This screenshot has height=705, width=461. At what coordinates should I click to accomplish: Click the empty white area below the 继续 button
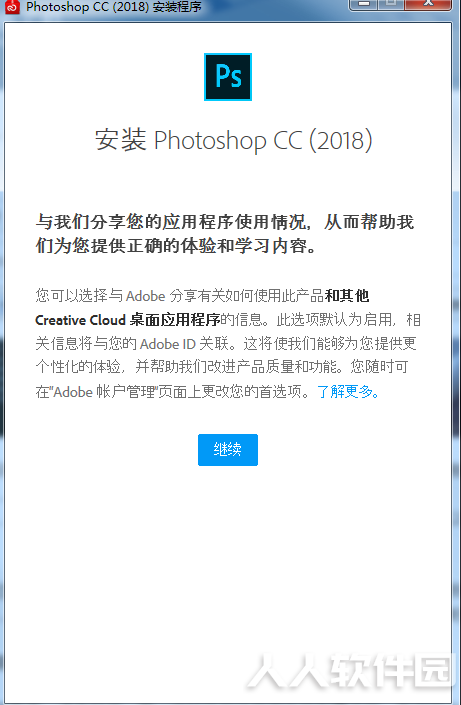coord(228,562)
